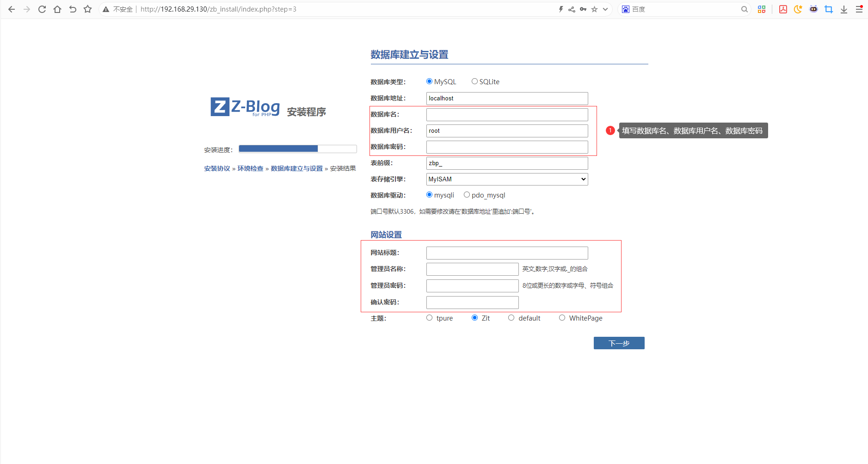Click the Baidu paw search engine icon
This screenshot has height=464, width=868.
click(626, 9)
